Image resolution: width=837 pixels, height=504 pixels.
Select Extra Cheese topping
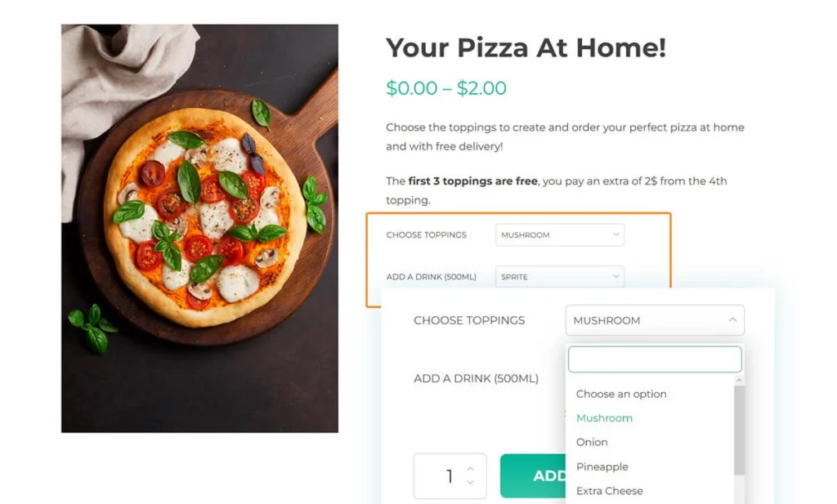(x=609, y=491)
